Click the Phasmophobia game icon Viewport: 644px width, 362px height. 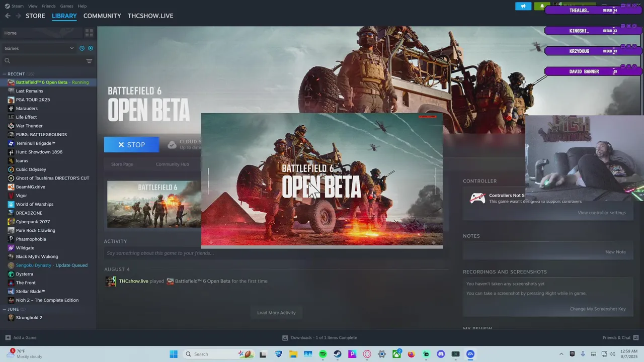11,239
